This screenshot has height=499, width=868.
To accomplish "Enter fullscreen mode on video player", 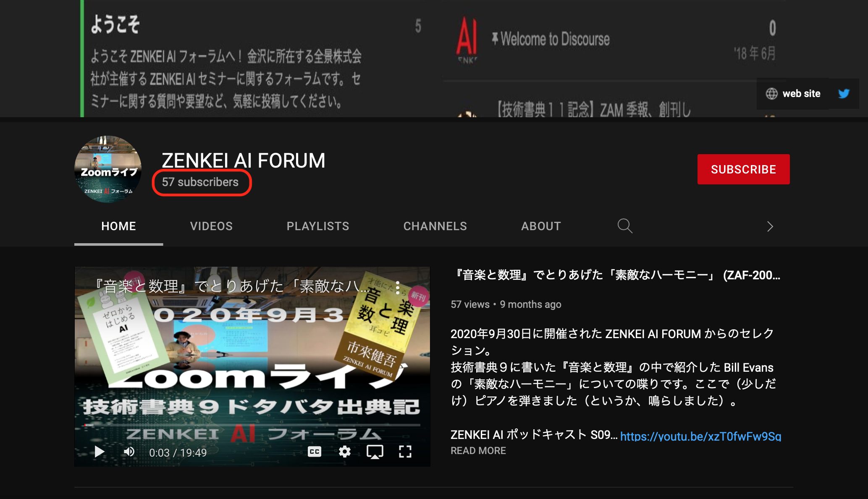I will pos(405,452).
